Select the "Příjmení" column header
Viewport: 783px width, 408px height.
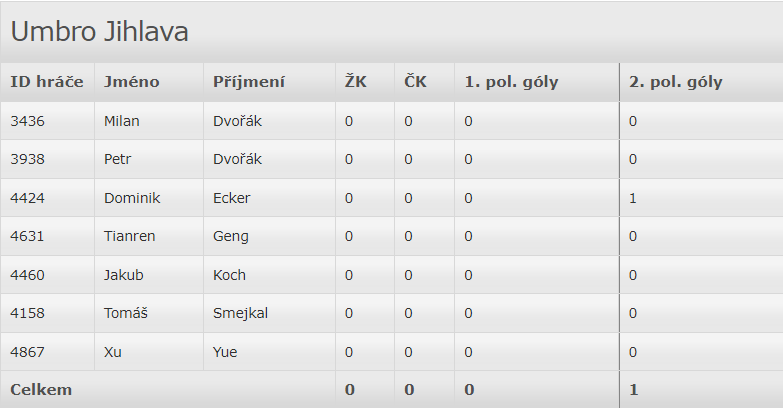tap(249, 82)
